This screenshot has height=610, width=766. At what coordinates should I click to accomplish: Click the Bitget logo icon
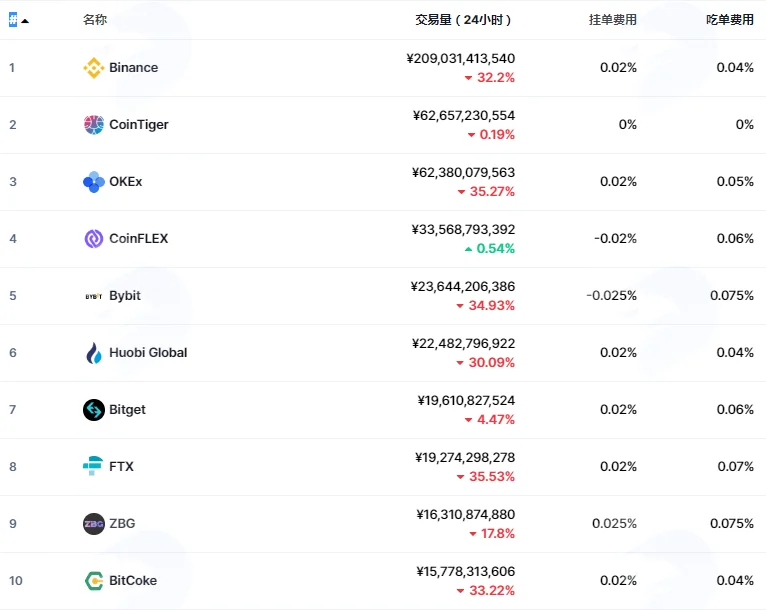[93, 410]
